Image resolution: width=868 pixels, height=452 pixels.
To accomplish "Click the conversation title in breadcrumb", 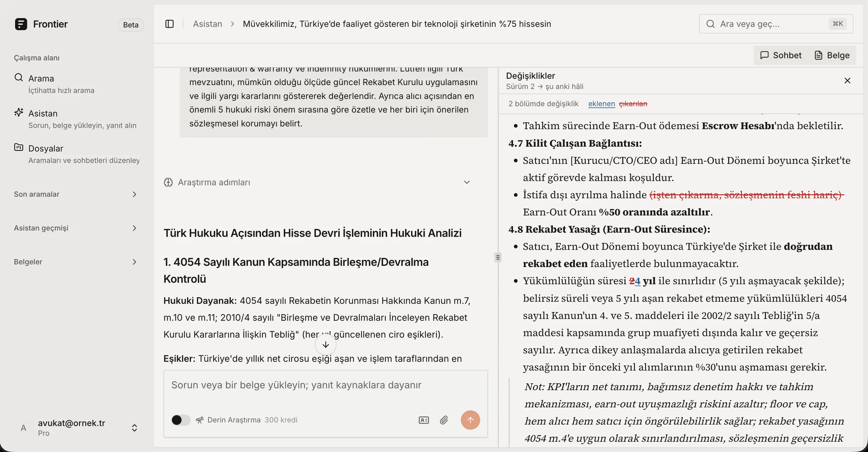I will tap(397, 24).
